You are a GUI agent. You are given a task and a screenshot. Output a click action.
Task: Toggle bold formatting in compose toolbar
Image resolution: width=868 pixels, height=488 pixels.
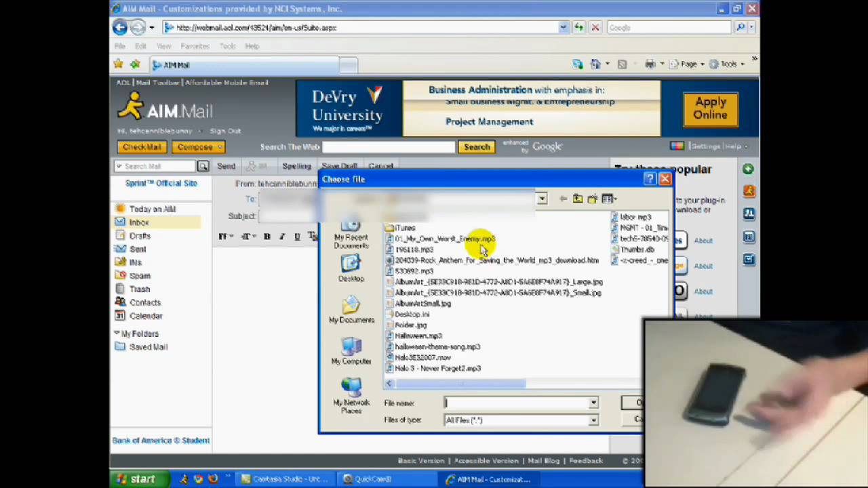tap(267, 236)
